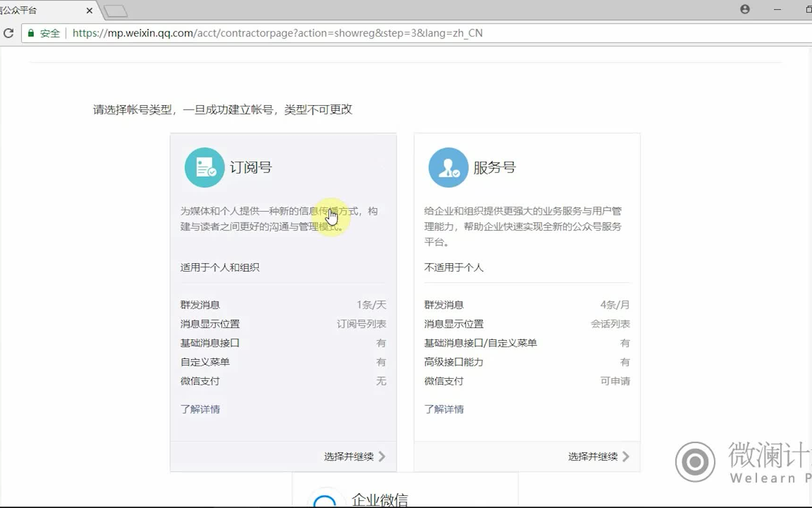
Task: Open 了解详情 link under 服务号
Action: point(444,409)
